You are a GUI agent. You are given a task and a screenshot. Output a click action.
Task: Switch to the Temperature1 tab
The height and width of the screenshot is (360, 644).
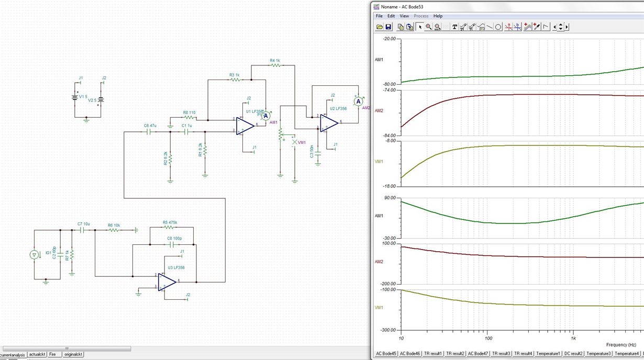pyautogui.click(x=549, y=354)
